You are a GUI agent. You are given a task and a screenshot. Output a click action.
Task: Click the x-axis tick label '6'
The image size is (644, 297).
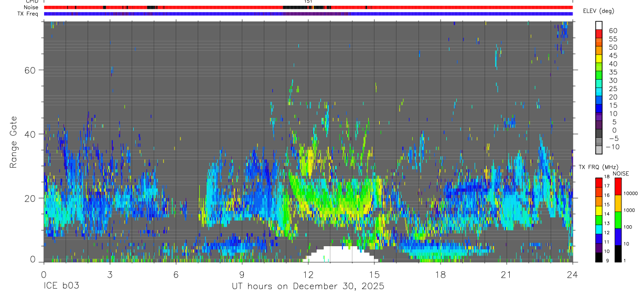pos(176,276)
